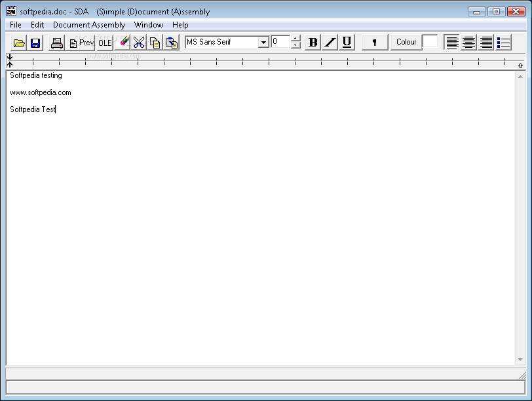Open print preview with the Prev button
Viewport: 532px width, 401px height.
coord(81,43)
